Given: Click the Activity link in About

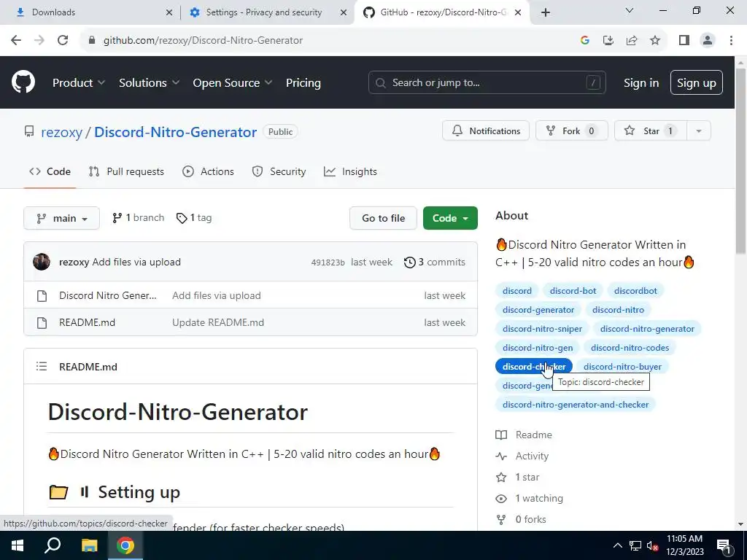Looking at the screenshot, I should coord(522,456).
